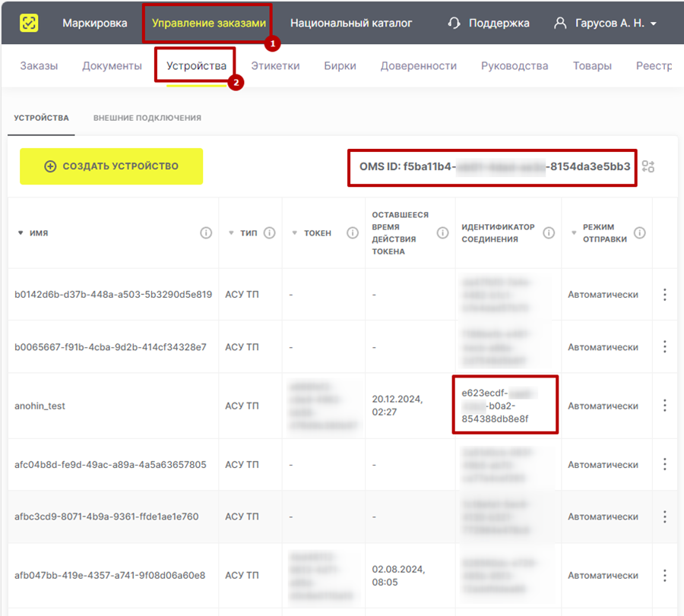Click the icon next to OMS ID
684x616 pixels.
648,166
